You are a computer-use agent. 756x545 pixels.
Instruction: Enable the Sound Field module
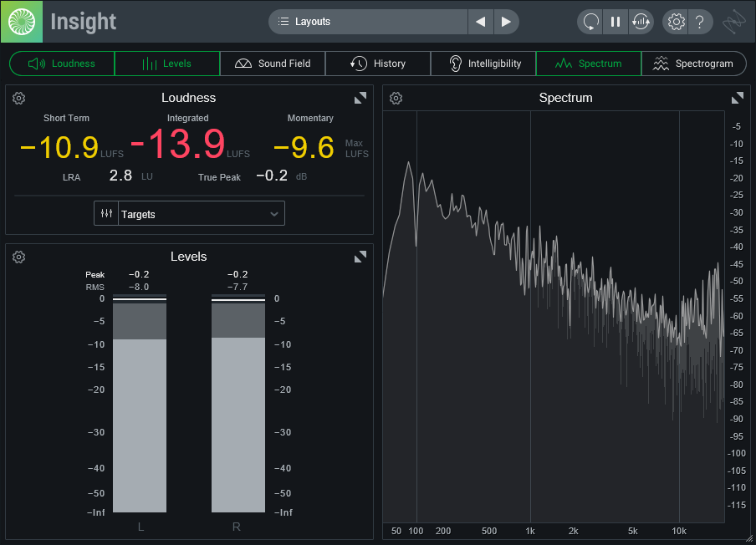pyautogui.click(x=273, y=64)
